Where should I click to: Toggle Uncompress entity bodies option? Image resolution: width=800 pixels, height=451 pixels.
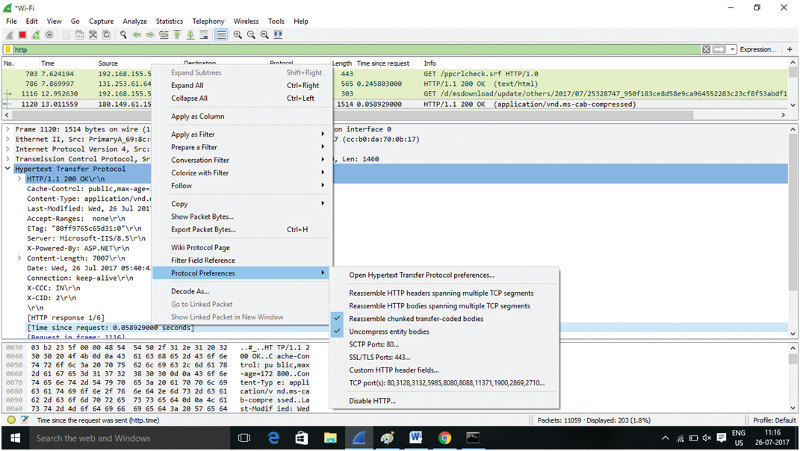[389, 331]
